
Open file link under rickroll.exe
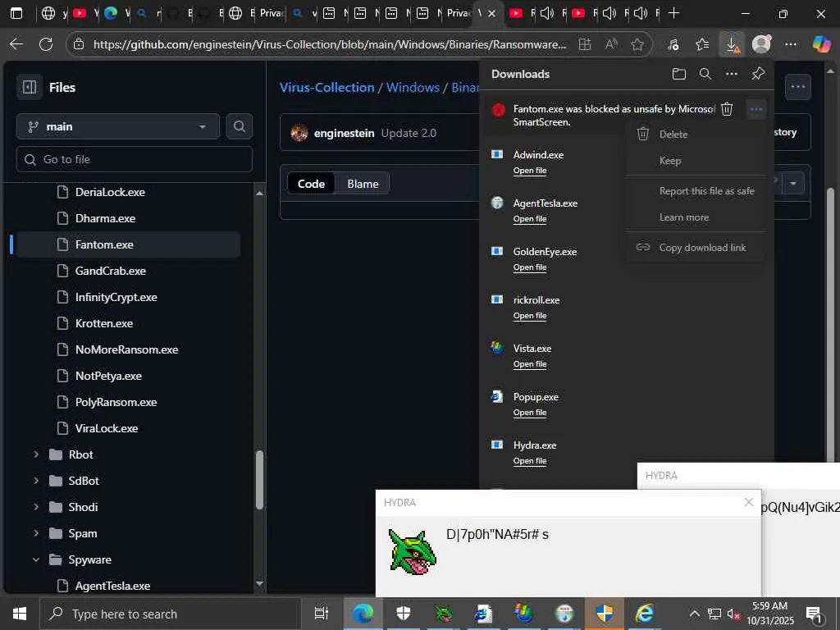click(529, 316)
